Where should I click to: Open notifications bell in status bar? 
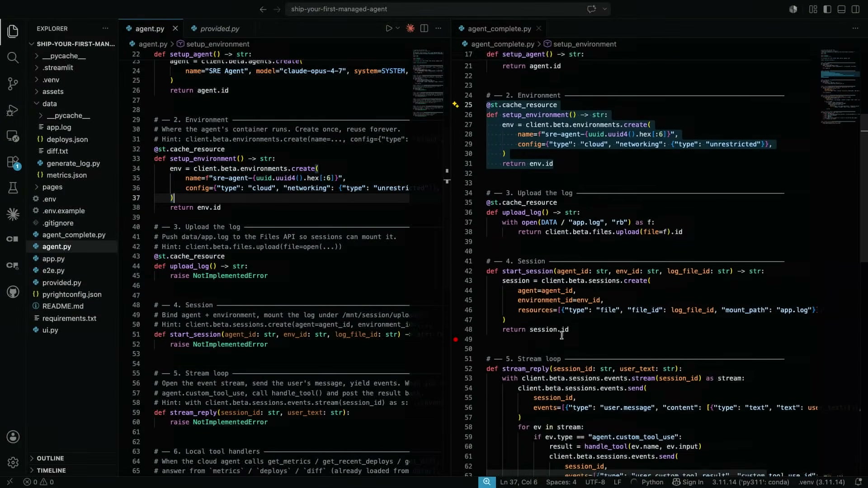coord(858,482)
